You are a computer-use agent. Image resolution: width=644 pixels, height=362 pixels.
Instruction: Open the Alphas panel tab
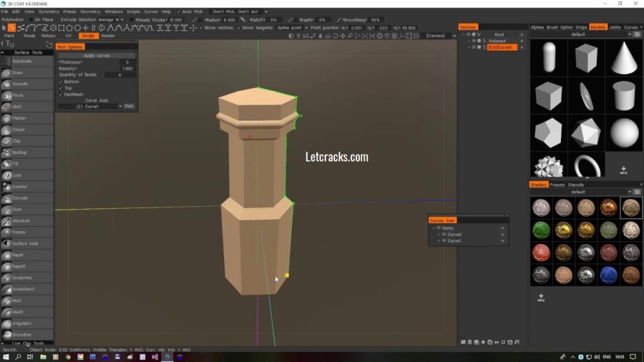[537, 27]
